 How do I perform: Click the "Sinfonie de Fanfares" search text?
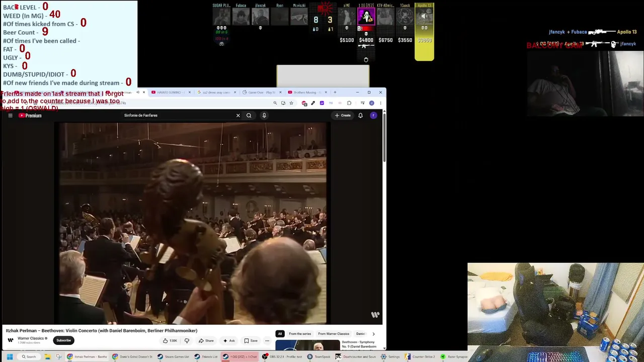141,116
